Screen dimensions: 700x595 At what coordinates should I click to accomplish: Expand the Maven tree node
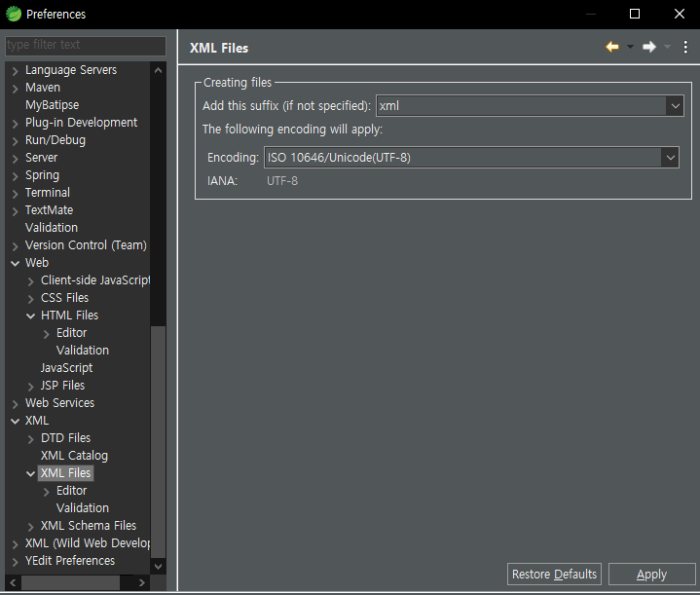(x=16, y=89)
